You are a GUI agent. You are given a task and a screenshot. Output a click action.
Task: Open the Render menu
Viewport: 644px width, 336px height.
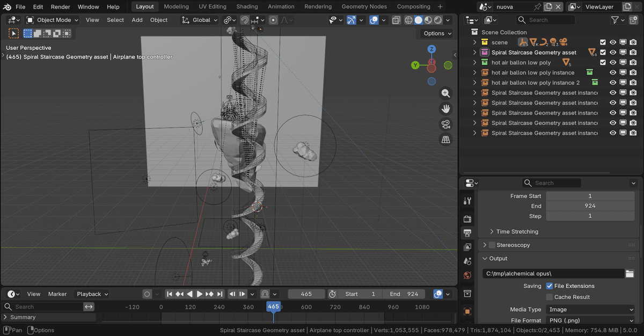(61, 6)
